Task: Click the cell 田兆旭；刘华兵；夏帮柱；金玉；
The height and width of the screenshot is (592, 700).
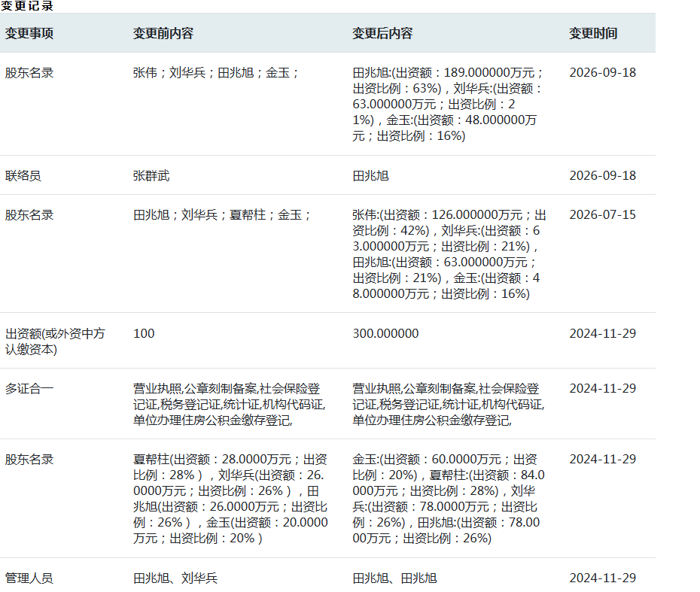Action: point(222,215)
